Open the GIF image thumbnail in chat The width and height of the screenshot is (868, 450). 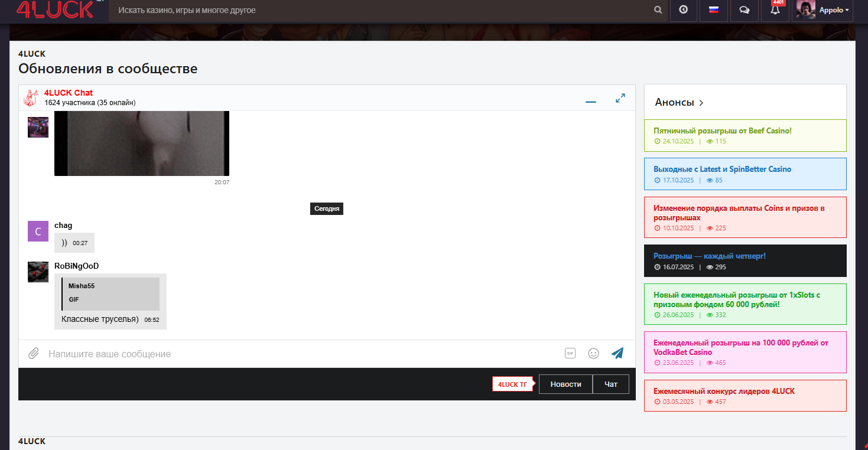[141, 144]
